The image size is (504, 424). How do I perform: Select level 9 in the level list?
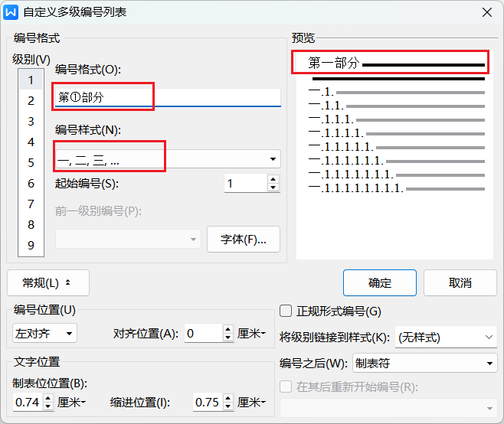[x=31, y=245]
